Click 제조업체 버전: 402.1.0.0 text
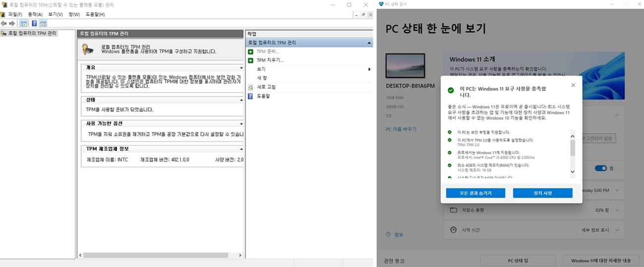The image size is (644, 267). 164,160
